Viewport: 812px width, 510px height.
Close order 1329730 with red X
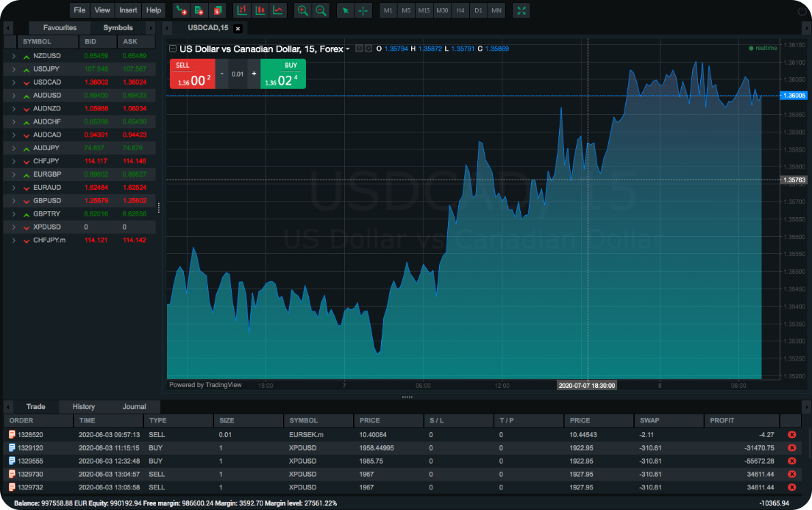point(792,474)
